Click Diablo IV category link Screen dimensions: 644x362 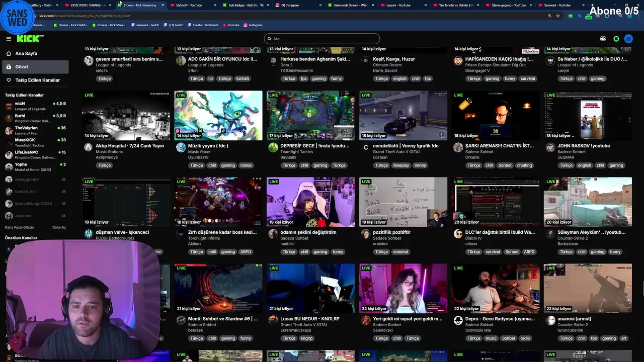(473, 238)
